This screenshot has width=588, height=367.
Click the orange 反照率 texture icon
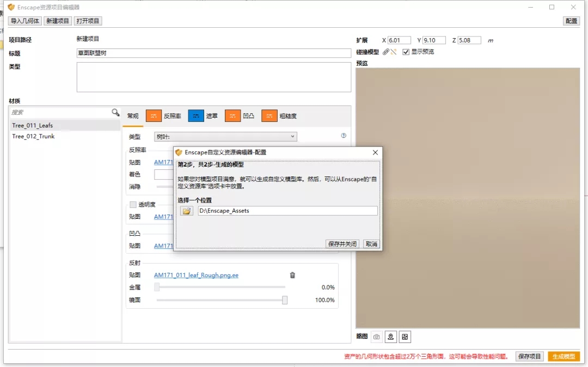pyautogui.click(x=154, y=116)
